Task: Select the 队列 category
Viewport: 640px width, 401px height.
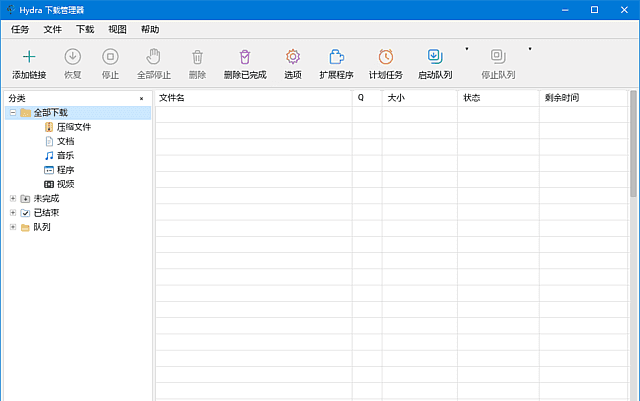Action: click(x=42, y=227)
